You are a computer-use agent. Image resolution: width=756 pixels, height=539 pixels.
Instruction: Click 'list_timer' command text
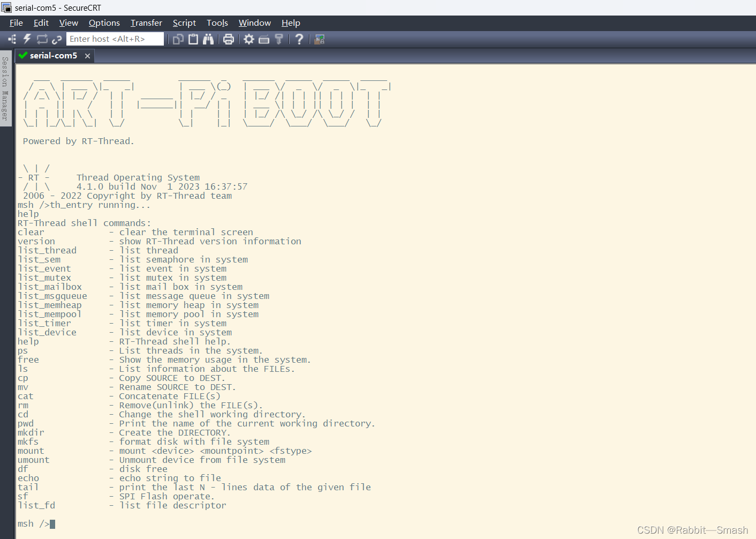click(x=44, y=323)
